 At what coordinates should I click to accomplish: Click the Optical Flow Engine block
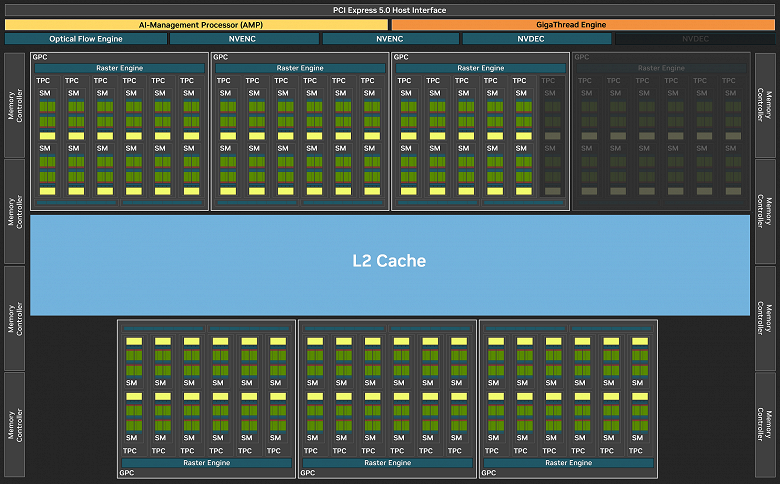86,39
